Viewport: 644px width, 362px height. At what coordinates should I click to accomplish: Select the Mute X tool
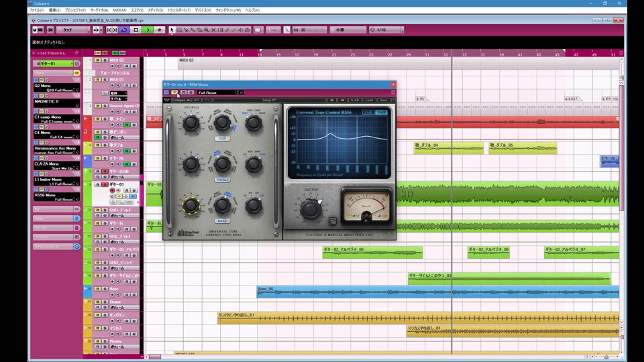[x=213, y=30]
